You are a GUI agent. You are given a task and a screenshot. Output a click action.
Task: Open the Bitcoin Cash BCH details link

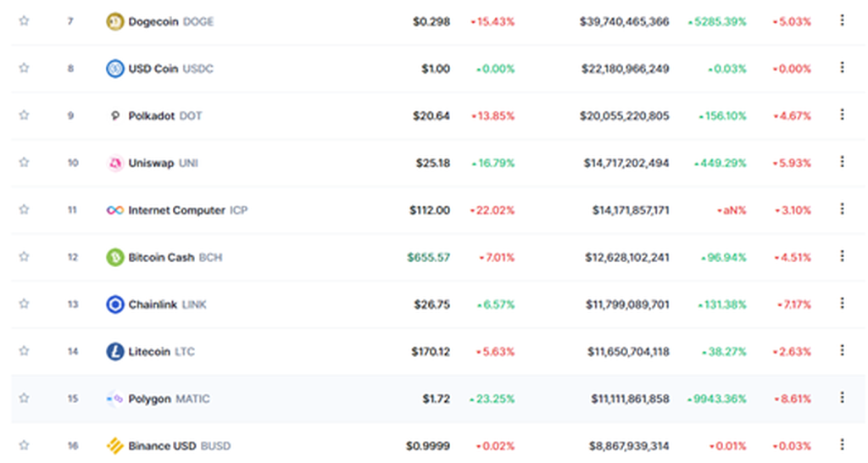click(175, 258)
